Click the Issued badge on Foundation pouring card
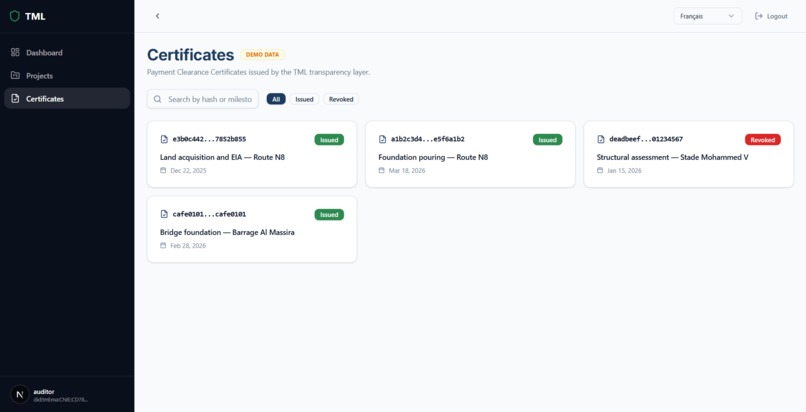Image resolution: width=806 pixels, height=412 pixels. [547, 140]
